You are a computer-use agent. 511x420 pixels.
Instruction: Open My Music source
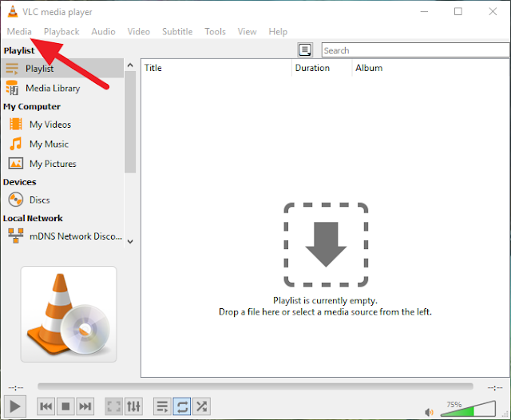coord(49,144)
